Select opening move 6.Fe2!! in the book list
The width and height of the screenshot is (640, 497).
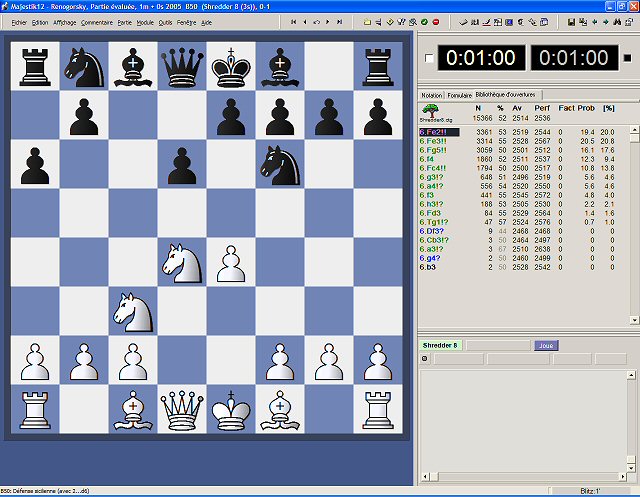438,131
